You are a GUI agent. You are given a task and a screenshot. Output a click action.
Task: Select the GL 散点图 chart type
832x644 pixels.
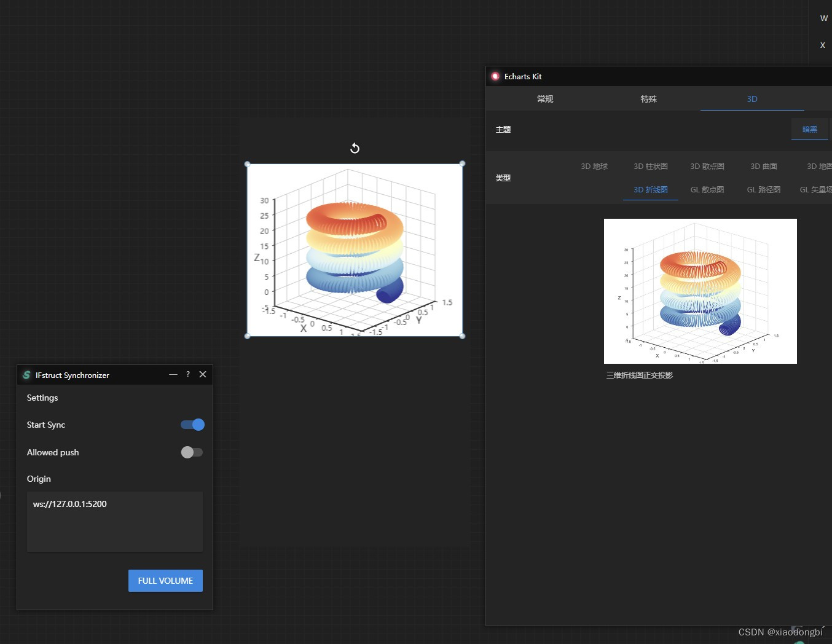(707, 189)
